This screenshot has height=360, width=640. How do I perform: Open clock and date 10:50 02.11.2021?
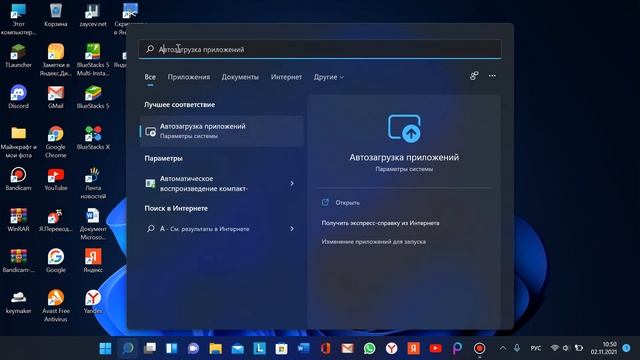click(x=604, y=348)
